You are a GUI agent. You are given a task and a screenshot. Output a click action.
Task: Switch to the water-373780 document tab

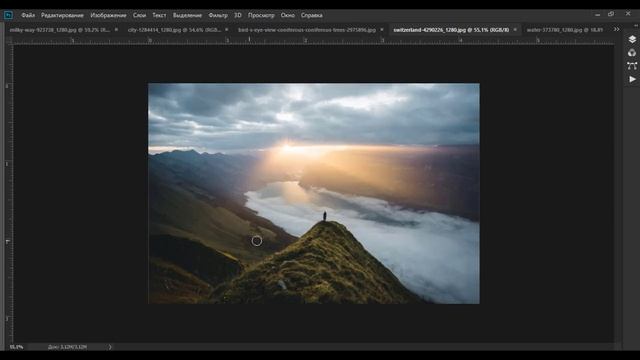(x=564, y=30)
